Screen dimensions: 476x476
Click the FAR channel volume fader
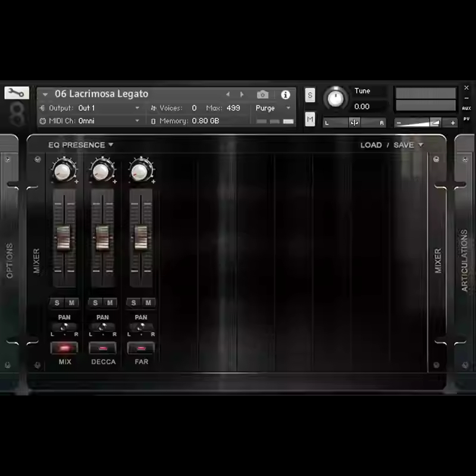(x=141, y=237)
